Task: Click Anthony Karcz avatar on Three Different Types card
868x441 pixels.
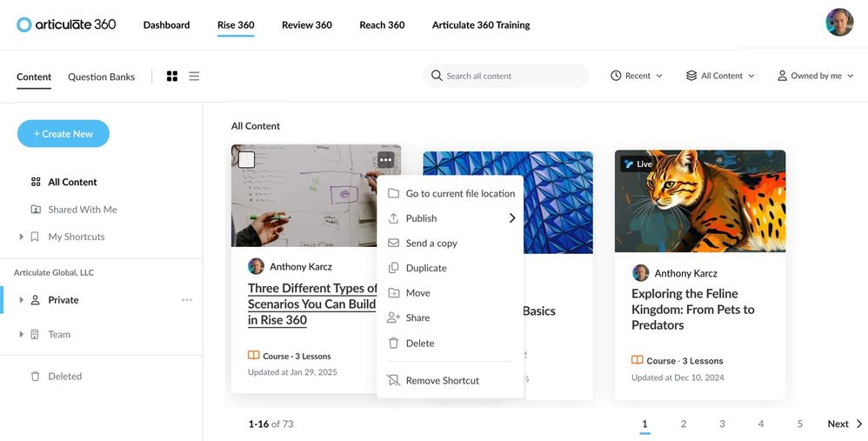Action: pyautogui.click(x=256, y=266)
